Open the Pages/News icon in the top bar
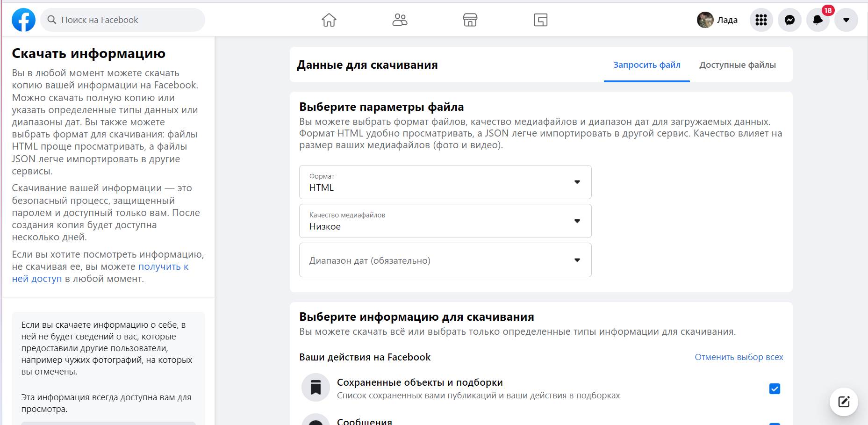The height and width of the screenshot is (425, 868). pyautogui.click(x=541, y=20)
